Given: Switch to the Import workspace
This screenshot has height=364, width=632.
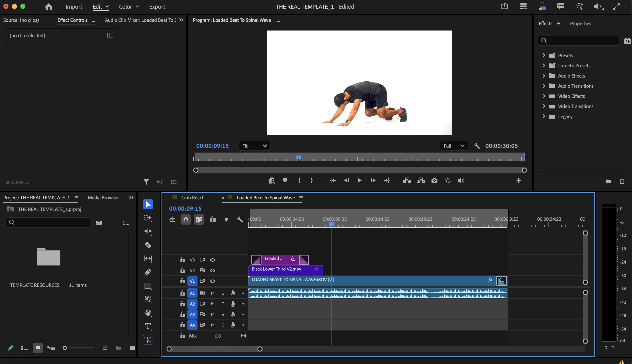Looking at the screenshot, I should tap(74, 7).
